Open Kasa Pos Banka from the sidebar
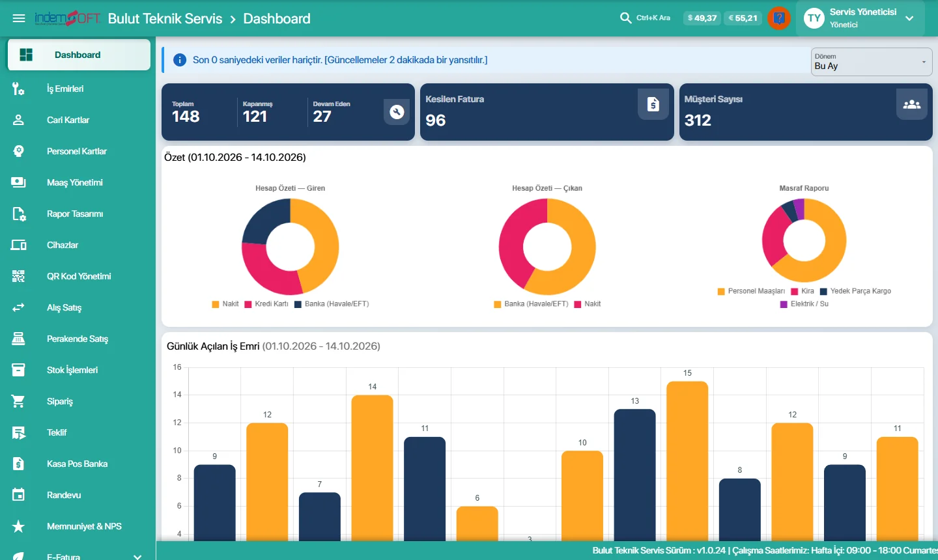 [x=78, y=464]
